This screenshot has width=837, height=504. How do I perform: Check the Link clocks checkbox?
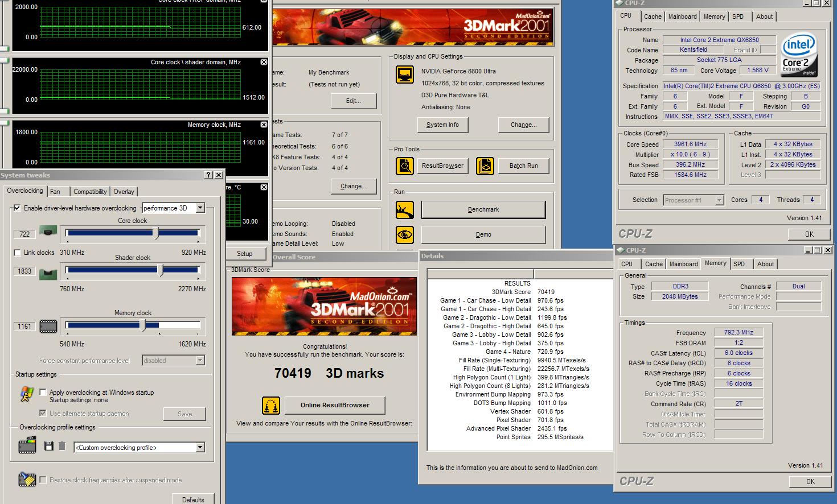17,253
